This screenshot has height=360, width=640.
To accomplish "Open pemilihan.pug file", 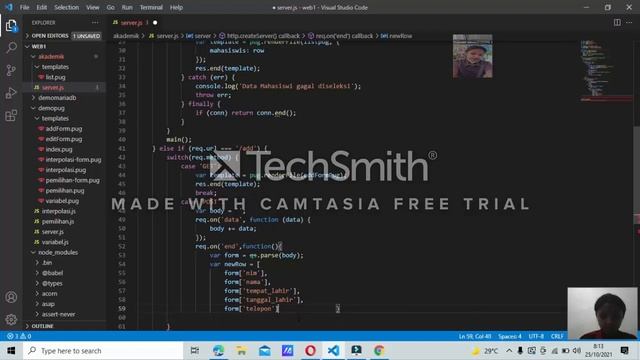I will tap(63, 191).
